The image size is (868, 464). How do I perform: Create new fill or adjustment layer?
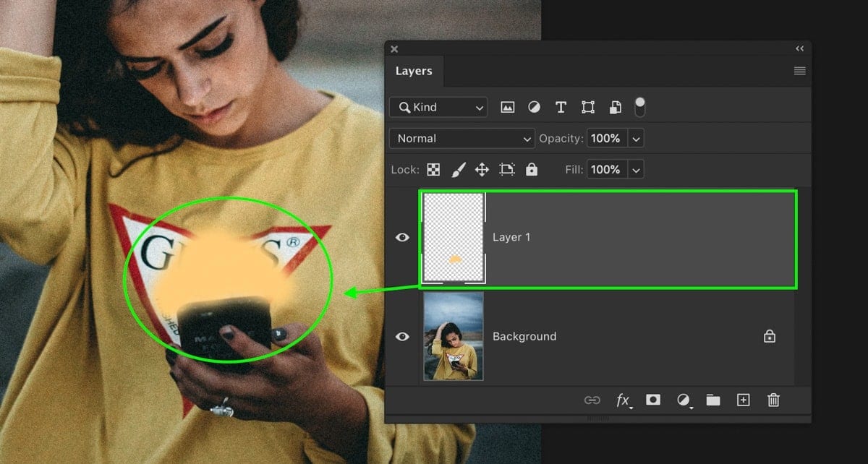684,400
